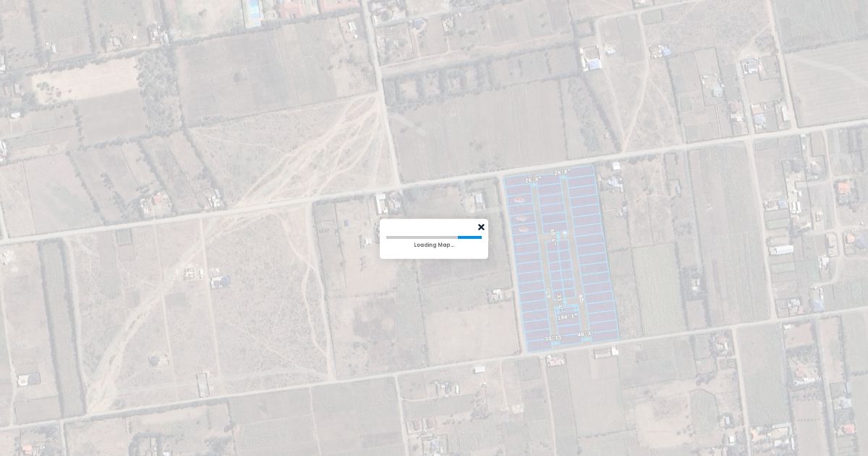Click the blue swimming pool at map top

[253, 11]
